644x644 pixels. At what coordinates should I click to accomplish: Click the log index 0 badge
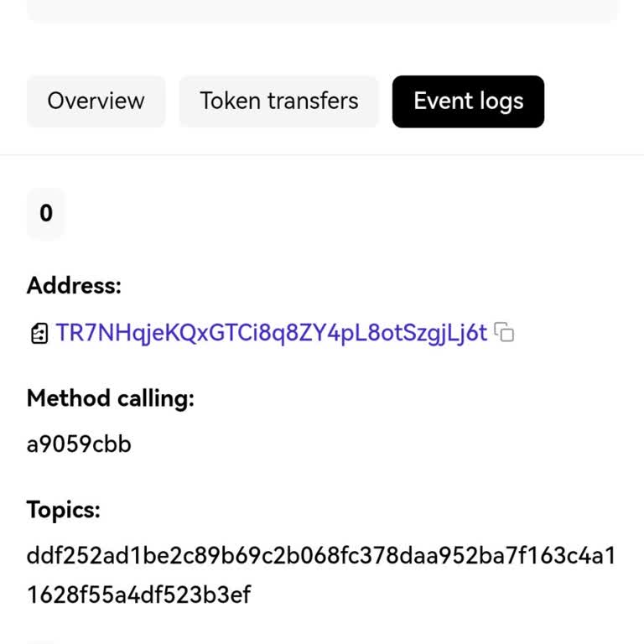(x=46, y=214)
